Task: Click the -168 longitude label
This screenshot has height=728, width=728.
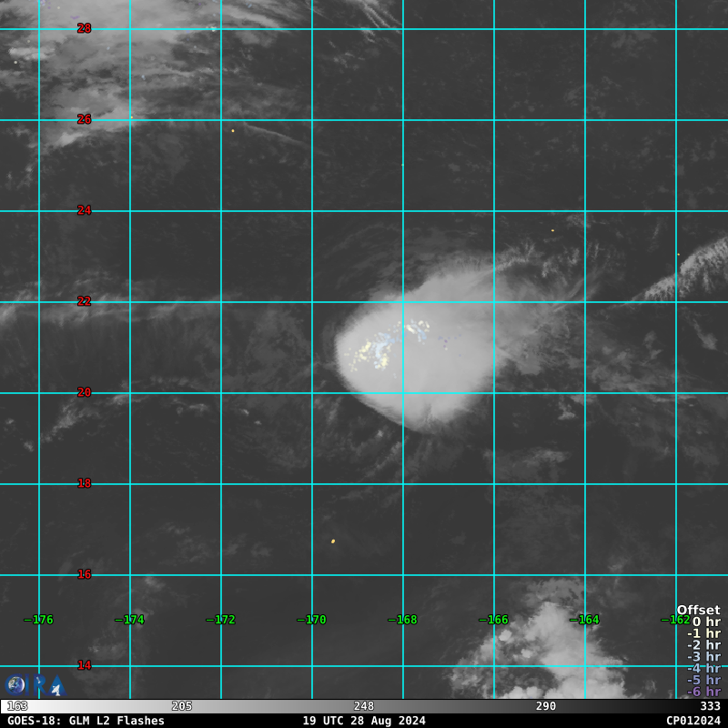Action: 402,620
